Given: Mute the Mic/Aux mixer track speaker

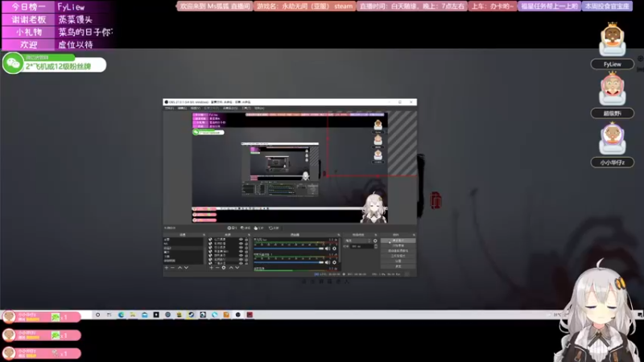Looking at the screenshot, I should click(x=328, y=249).
